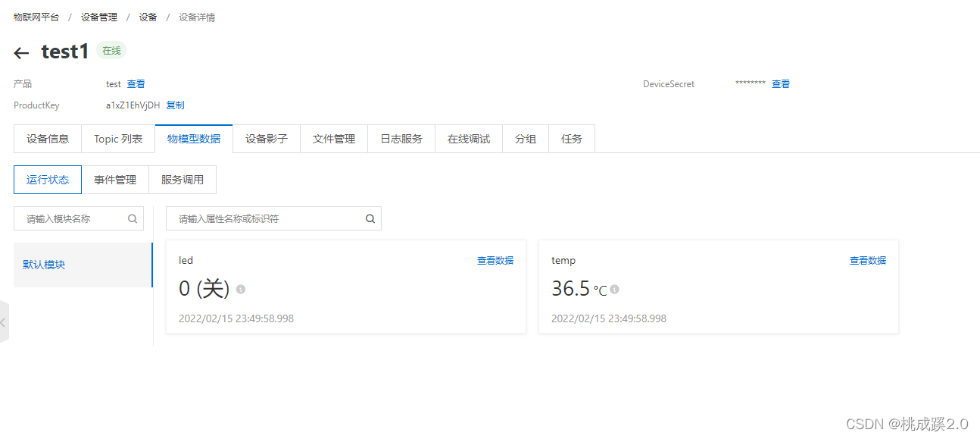Open the Topic 列表 tab
This screenshot has height=439, width=980.
pyautogui.click(x=118, y=138)
